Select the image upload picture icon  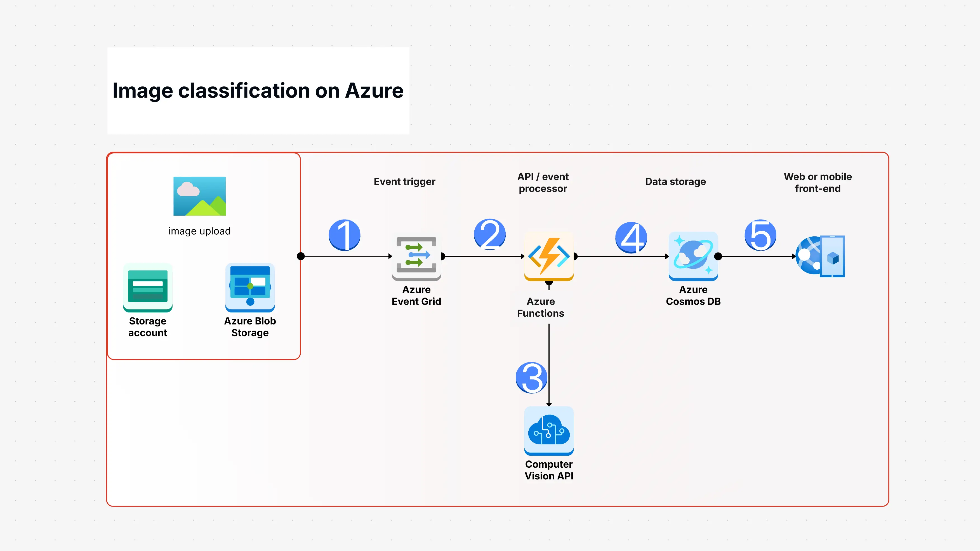click(x=199, y=196)
